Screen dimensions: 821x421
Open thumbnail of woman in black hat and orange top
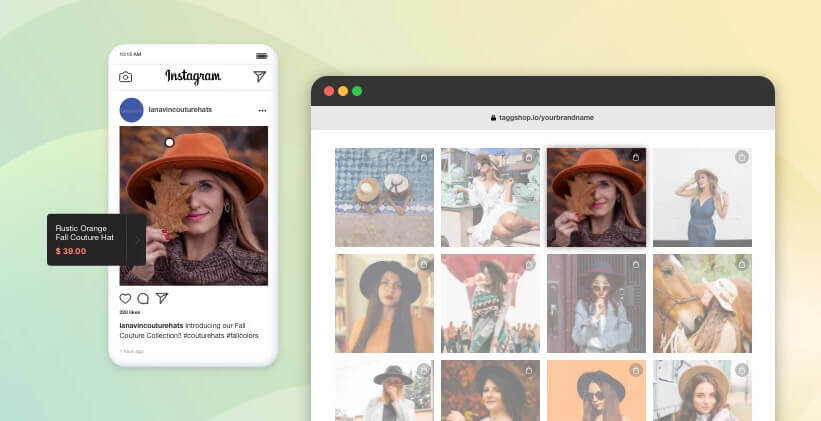tap(384, 303)
